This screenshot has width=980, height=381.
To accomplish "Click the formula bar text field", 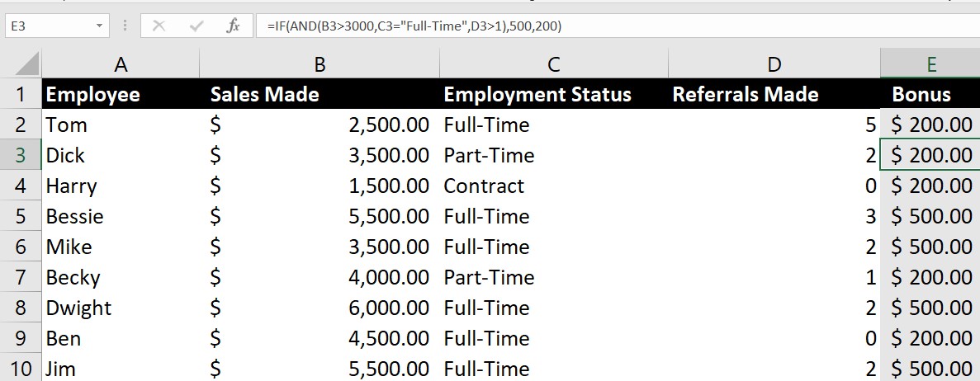I will [x=618, y=26].
